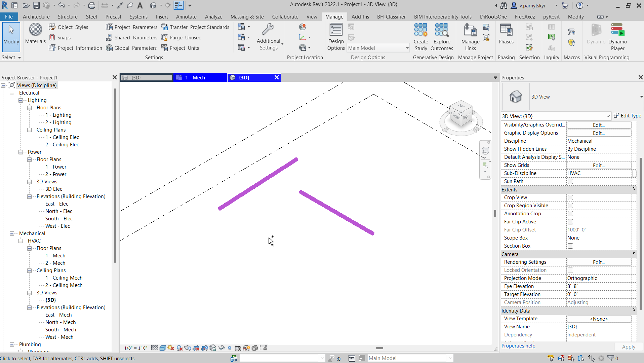Enable the Crop View checkbox

(570, 197)
